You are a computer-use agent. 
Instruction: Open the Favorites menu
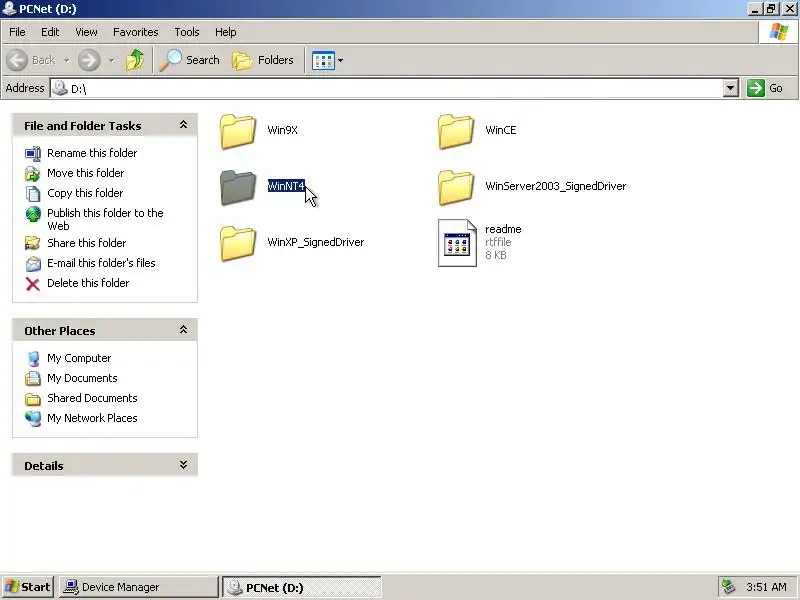[x=136, y=32]
